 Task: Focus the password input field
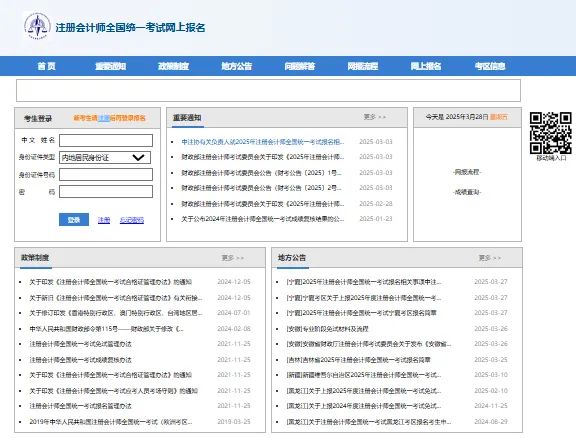click(x=106, y=191)
